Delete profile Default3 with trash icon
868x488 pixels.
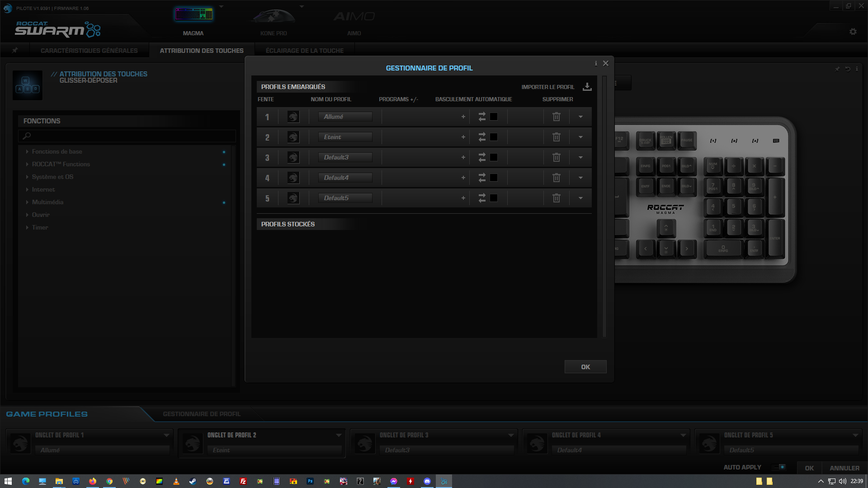tap(557, 157)
